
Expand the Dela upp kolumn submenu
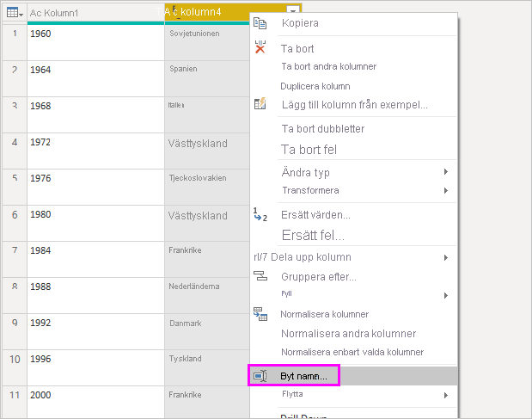click(x=446, y=257)
